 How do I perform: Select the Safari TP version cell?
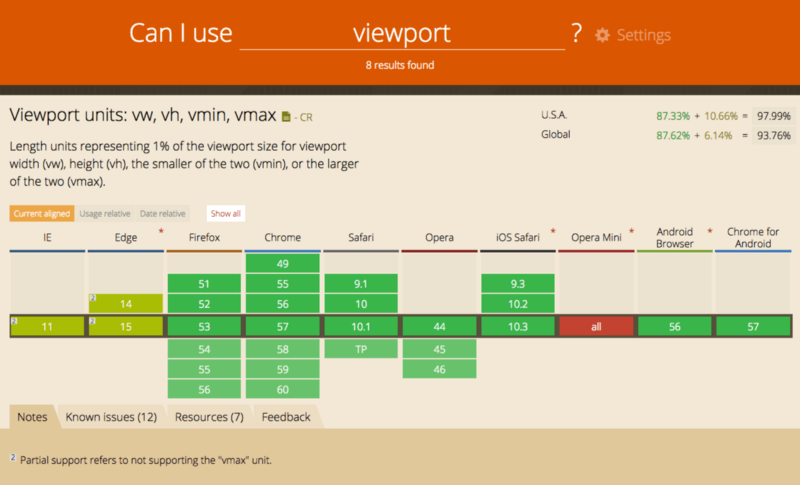(x=360, y=349)
